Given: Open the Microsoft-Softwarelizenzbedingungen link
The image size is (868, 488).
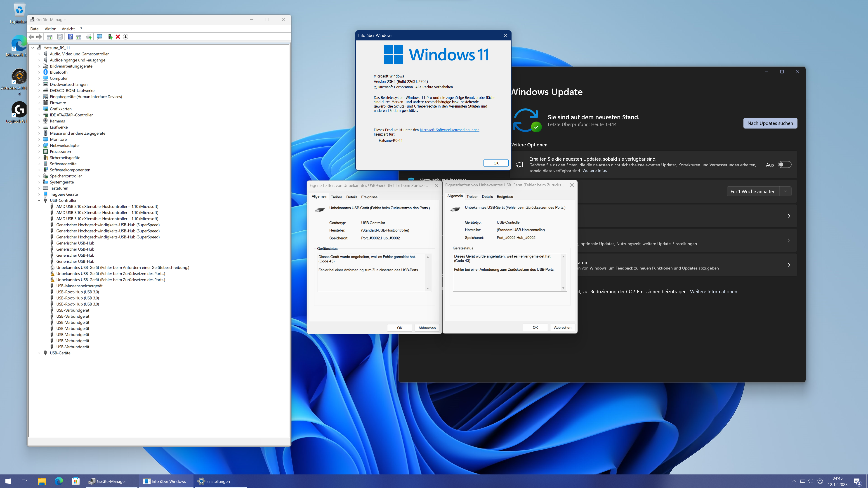Looking at the screenshot, I should [450, 130].
